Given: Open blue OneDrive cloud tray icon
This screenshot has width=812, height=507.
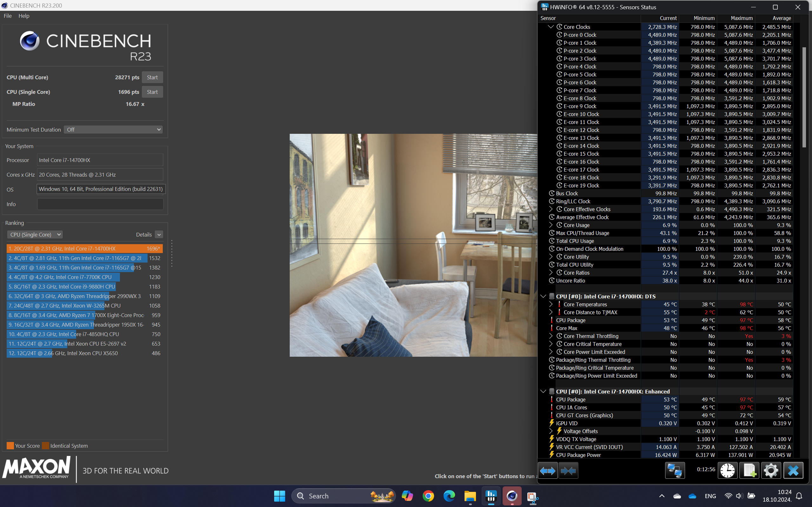Looking at the screenshot, I should pyautogui.click(x=692, y=496).
